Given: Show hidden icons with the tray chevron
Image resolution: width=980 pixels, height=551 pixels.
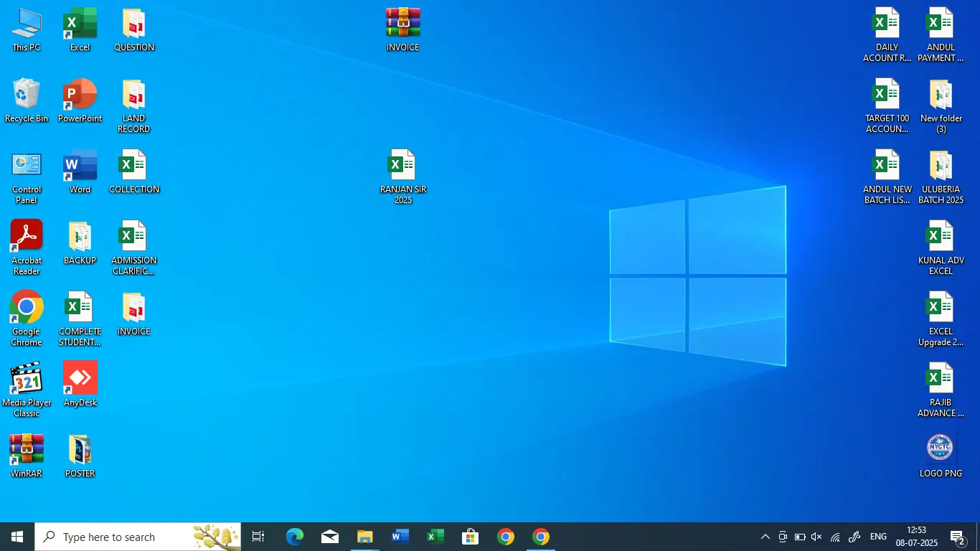Looking at the screenshot, I should (x=765, y=537).
